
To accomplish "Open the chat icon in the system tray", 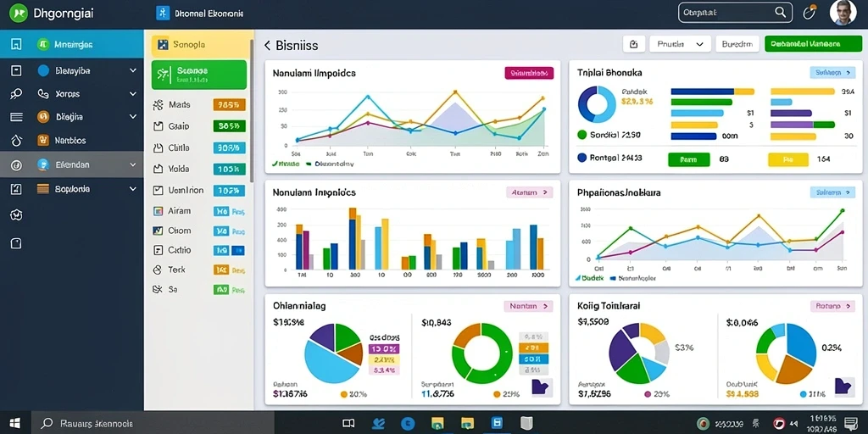I will click(x=849, y=424).
